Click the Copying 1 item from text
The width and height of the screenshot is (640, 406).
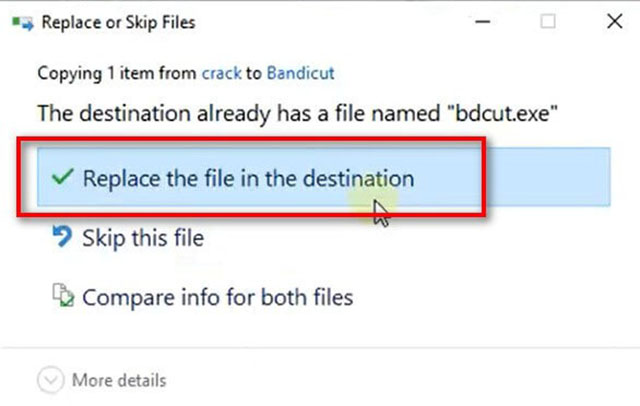point(117,74)
